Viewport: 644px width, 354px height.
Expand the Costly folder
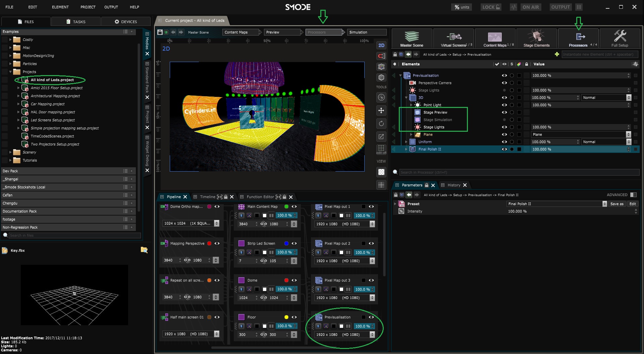[10, 40]
